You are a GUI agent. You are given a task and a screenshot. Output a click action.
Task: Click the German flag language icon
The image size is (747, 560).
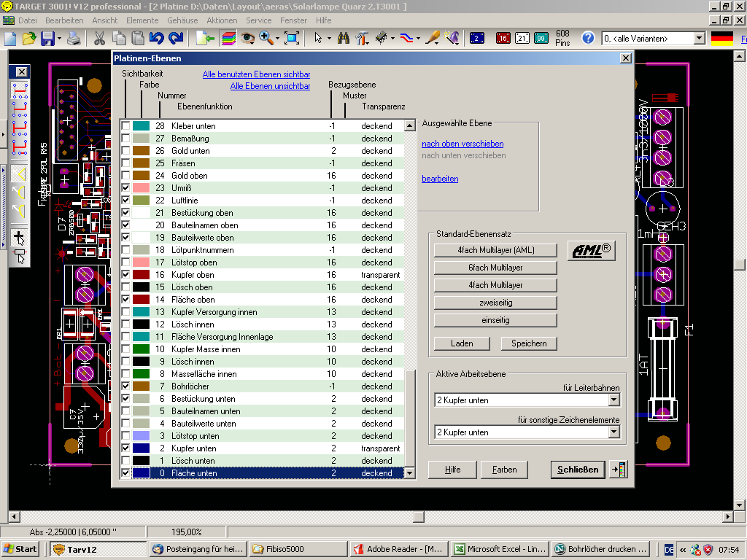pos(721,39)
